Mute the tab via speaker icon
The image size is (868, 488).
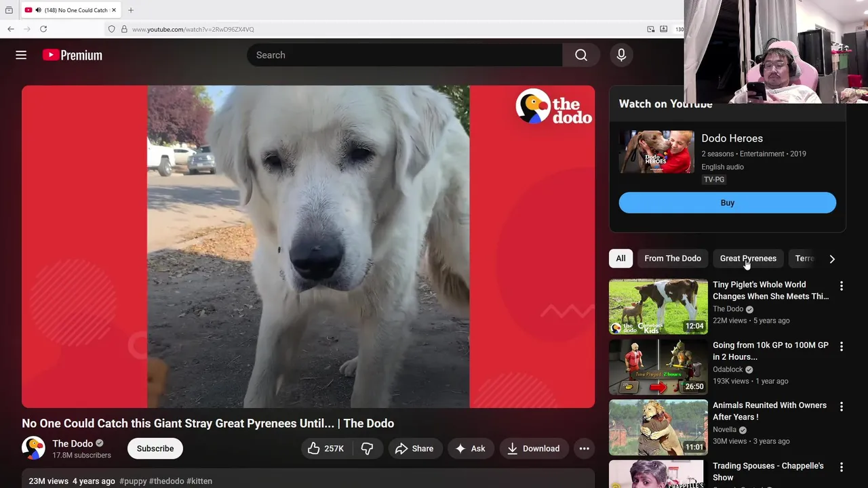click(38, 10)
